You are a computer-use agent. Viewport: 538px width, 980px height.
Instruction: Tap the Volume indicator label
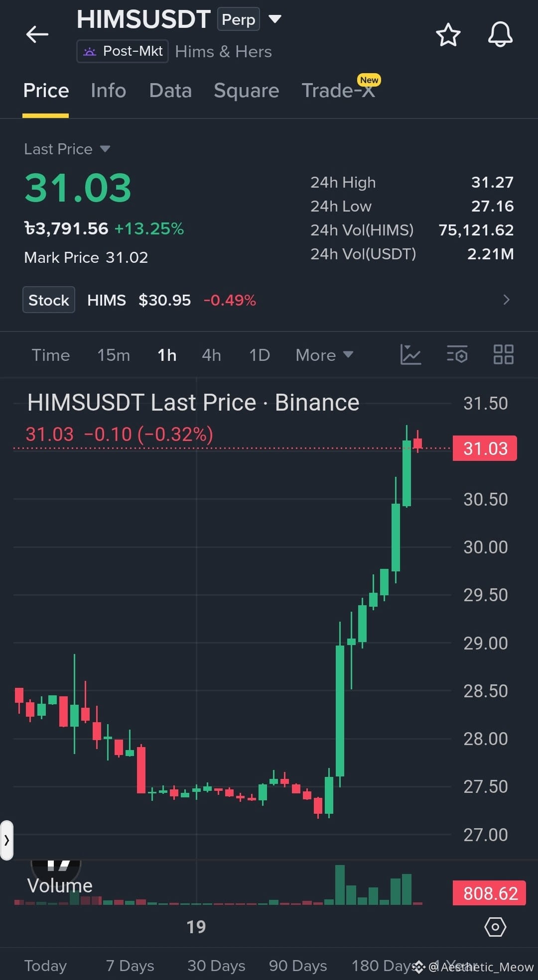[x=60, y=885]
